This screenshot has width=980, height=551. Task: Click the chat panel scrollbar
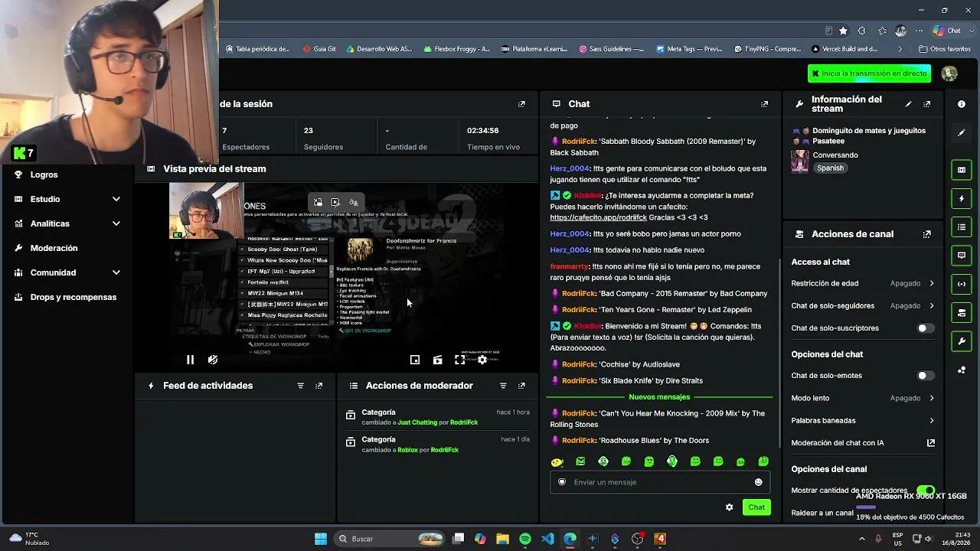tap(779, 352)
